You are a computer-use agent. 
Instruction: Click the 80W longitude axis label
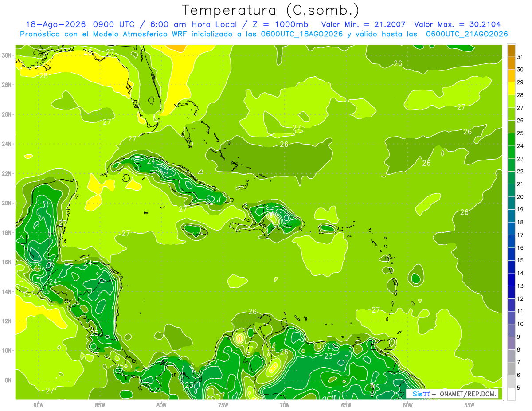coord(161,406)
